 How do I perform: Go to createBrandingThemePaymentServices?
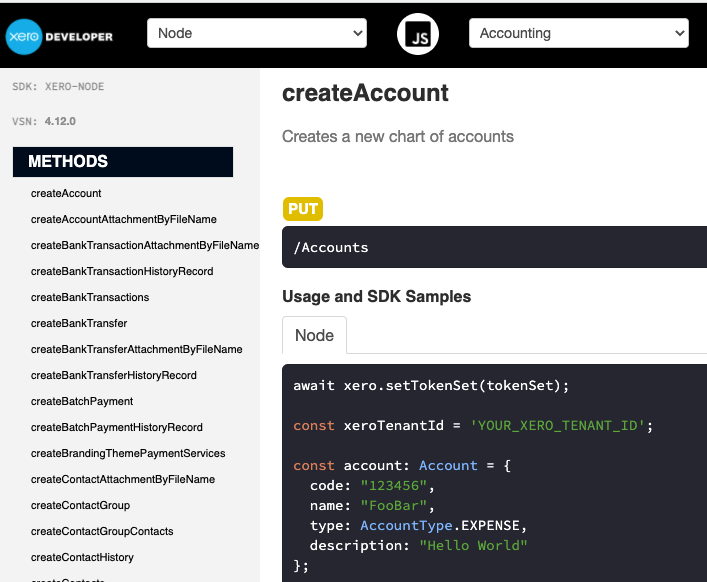[x=128, y=453]
